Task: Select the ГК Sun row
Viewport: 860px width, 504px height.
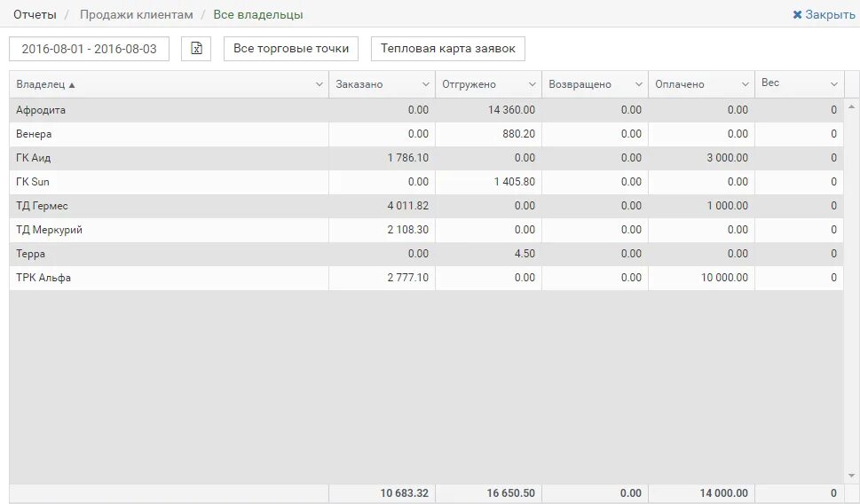Action: coord(426,182)
